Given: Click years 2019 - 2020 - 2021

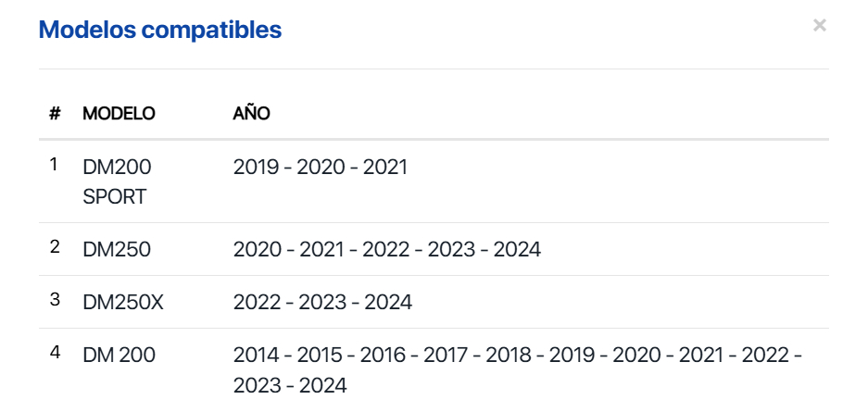Looking at the screenshot, I should [320, 167].
